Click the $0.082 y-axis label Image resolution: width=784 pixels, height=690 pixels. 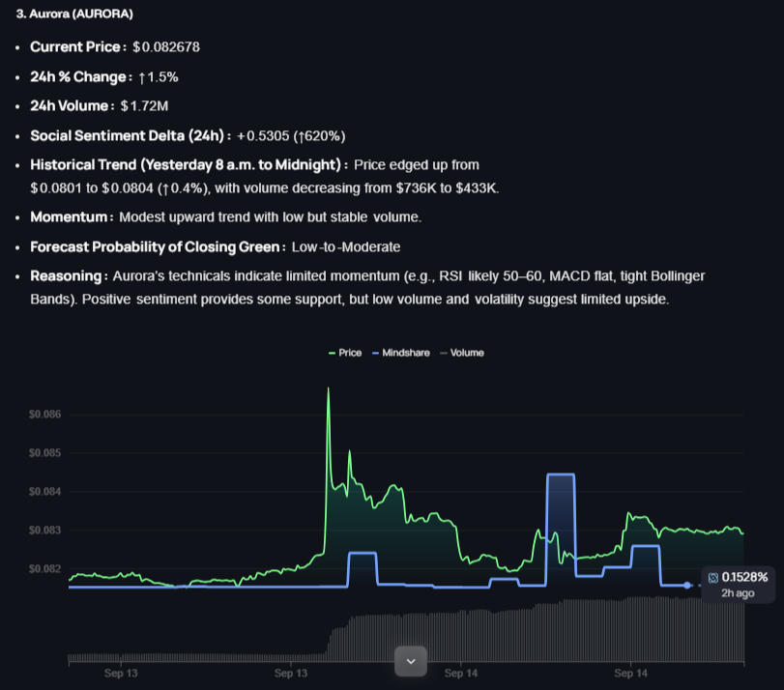click(45, 569)
